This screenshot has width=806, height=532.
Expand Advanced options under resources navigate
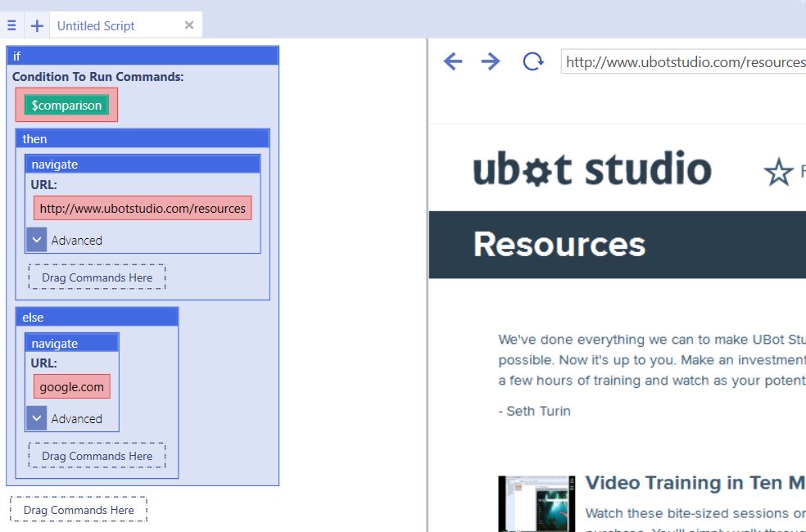(37, 240)
